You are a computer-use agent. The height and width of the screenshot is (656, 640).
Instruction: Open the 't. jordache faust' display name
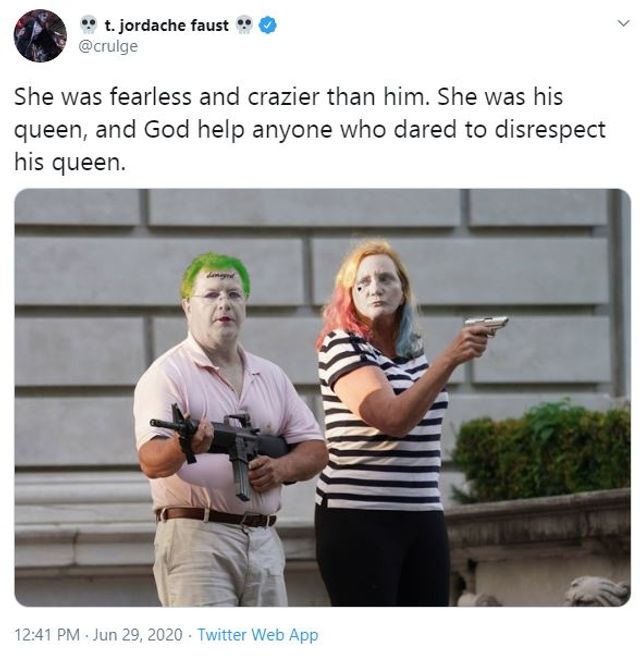pyautogui.click(x=166, y=26)
